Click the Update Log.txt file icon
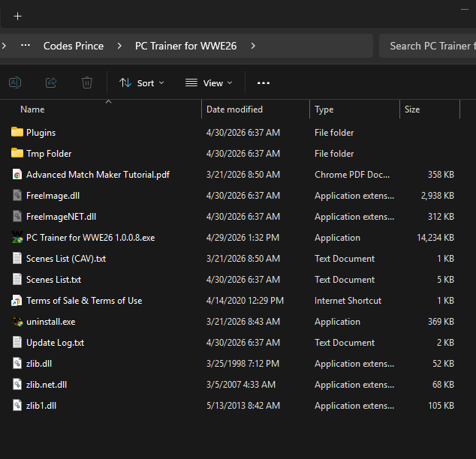The image size is (476, 459). (x=17, y=342)
